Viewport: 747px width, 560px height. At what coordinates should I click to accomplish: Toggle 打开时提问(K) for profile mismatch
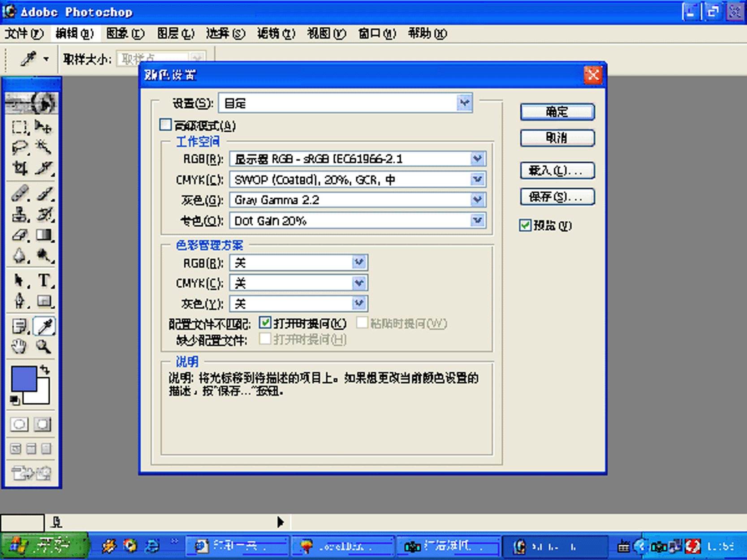click(265, 323)
